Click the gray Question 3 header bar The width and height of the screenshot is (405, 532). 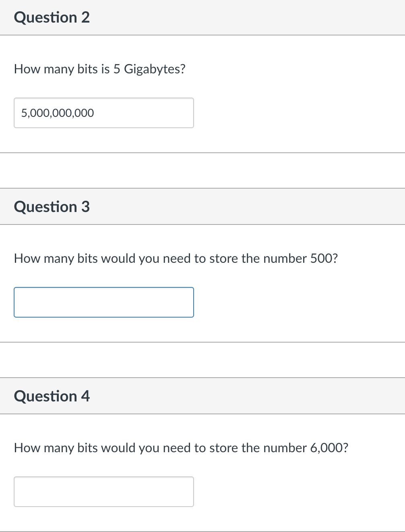(x=242, y=207)
